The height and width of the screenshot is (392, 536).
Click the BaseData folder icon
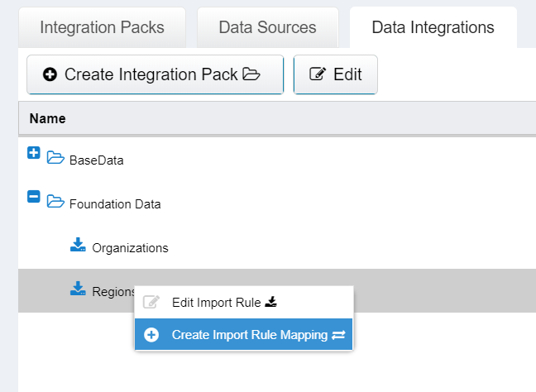[x=55, y=157]
